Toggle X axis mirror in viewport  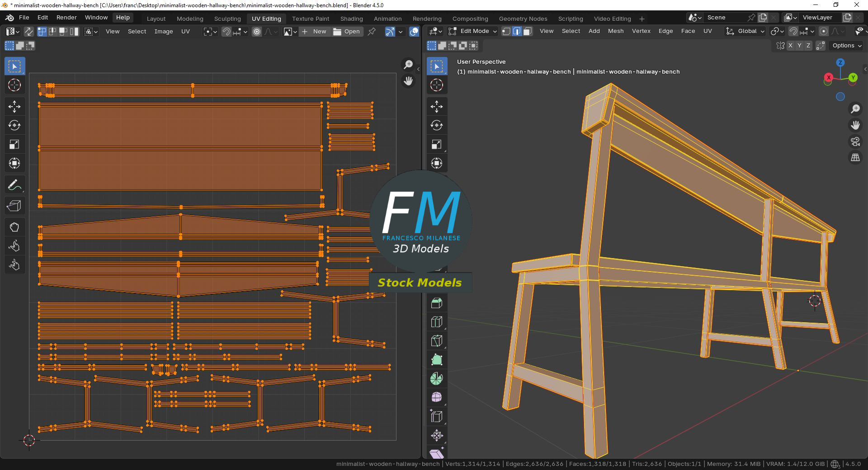point(790,46)
